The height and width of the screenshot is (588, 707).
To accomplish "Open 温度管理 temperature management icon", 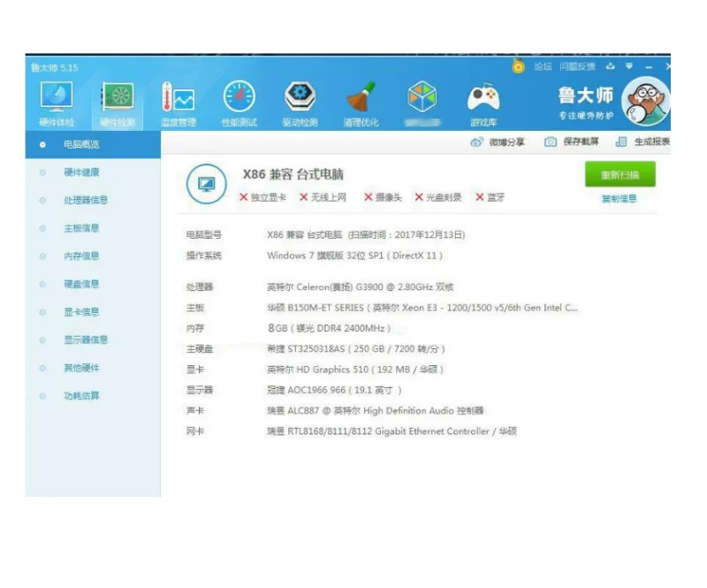I will coord(178,99).
